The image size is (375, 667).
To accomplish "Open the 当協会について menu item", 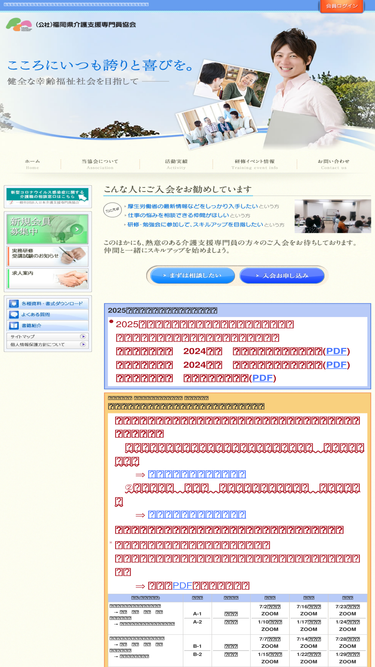I will (x=100, y=164).
